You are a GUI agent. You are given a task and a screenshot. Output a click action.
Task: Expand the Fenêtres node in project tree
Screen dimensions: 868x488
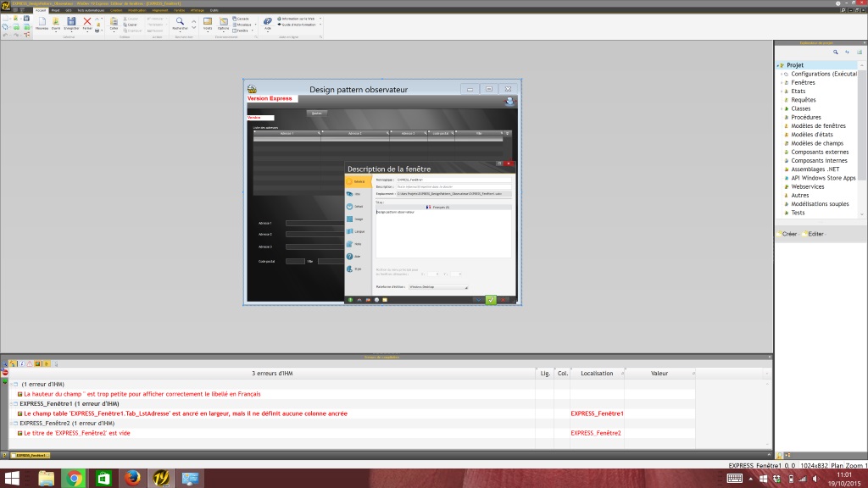[782, 82]
